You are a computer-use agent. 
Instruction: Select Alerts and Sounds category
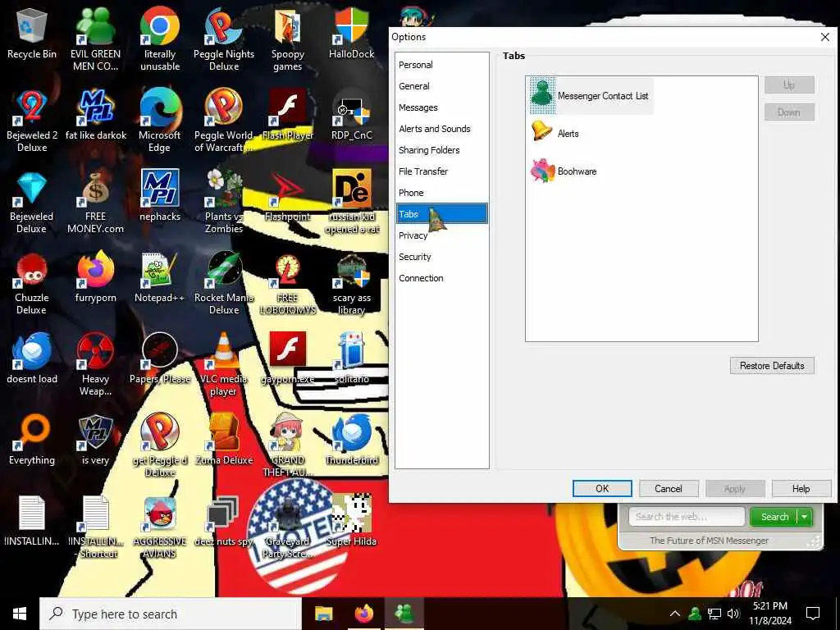pyautogui.click(x=435, y=129)
